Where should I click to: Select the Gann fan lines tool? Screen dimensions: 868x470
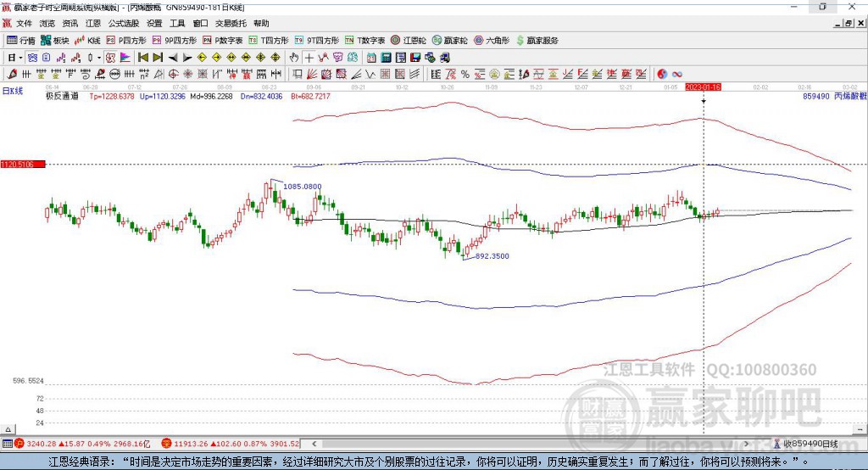click(312, 75)
